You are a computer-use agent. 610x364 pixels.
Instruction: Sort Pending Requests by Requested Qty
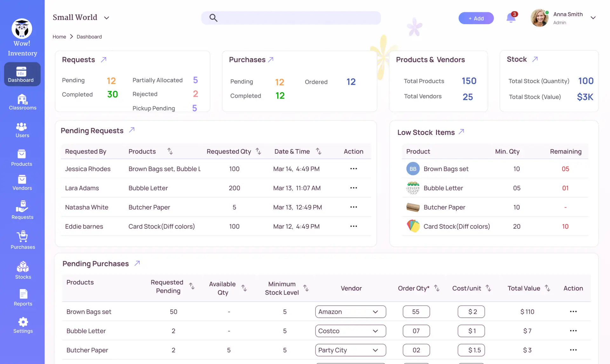pos(258,152)
